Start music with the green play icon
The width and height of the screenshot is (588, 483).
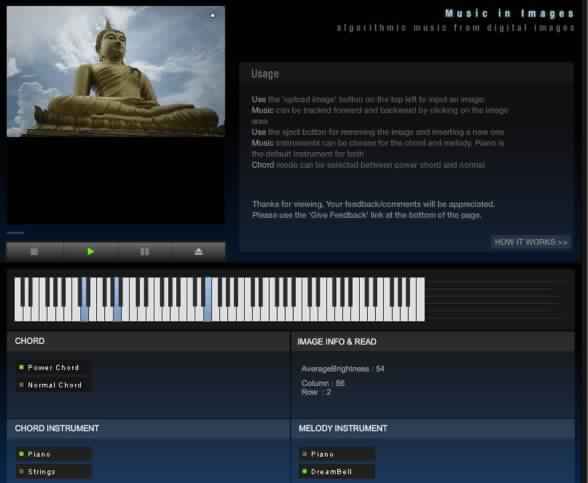90,252
